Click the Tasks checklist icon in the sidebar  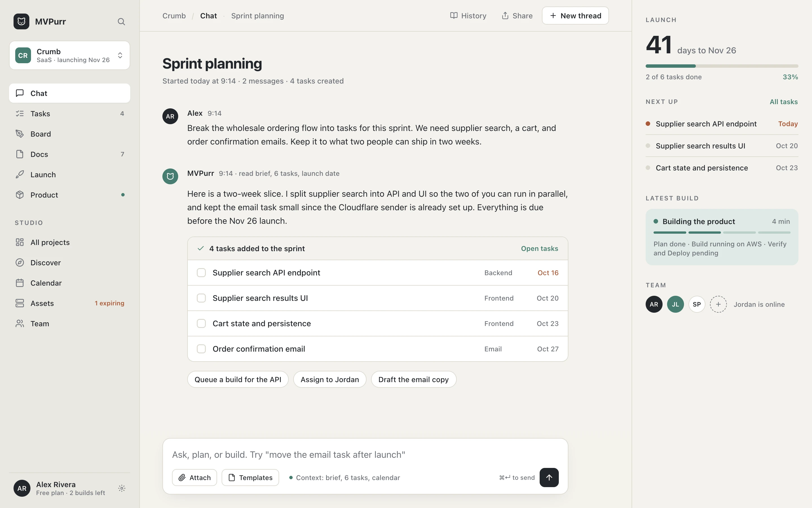[20, 113]
